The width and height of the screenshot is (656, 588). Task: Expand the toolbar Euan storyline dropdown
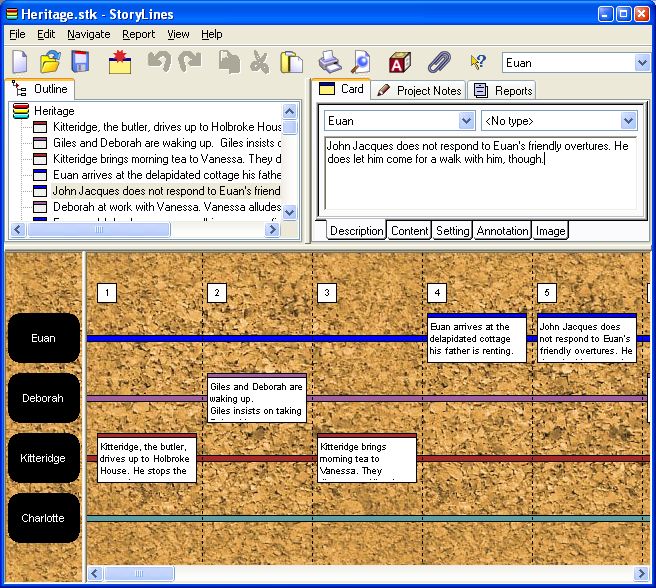pyautogui.click(x=641, y=63)
